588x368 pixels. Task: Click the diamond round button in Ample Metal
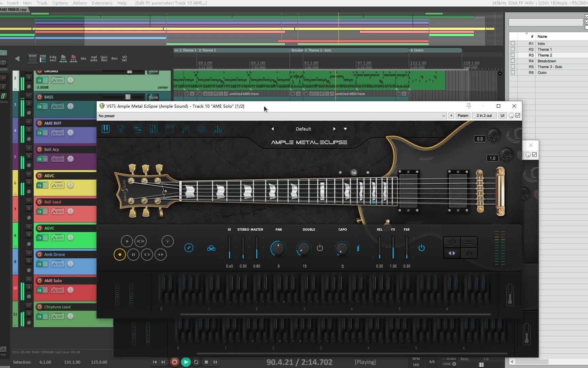[x=127, y=241]
